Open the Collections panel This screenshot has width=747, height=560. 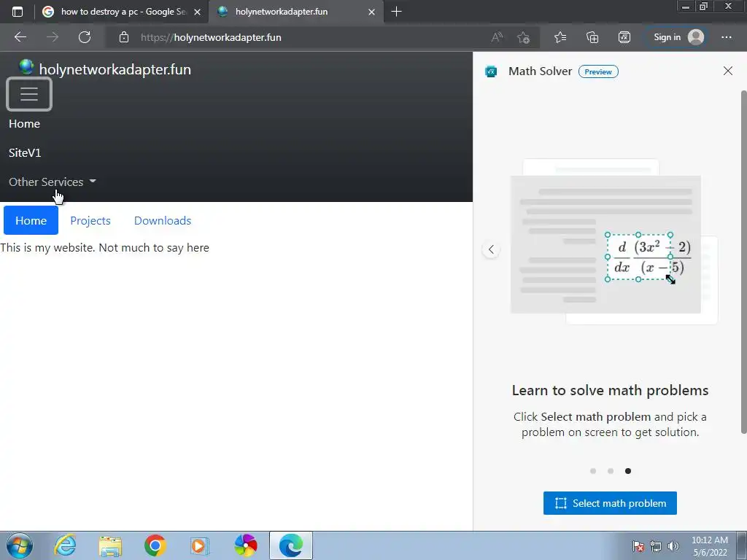click(x=592, y=37)
